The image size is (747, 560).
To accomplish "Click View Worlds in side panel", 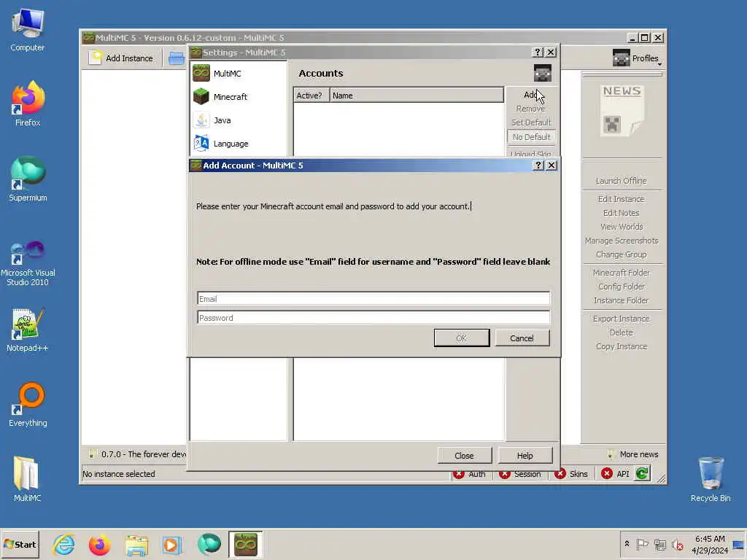I will pos(622,227).
